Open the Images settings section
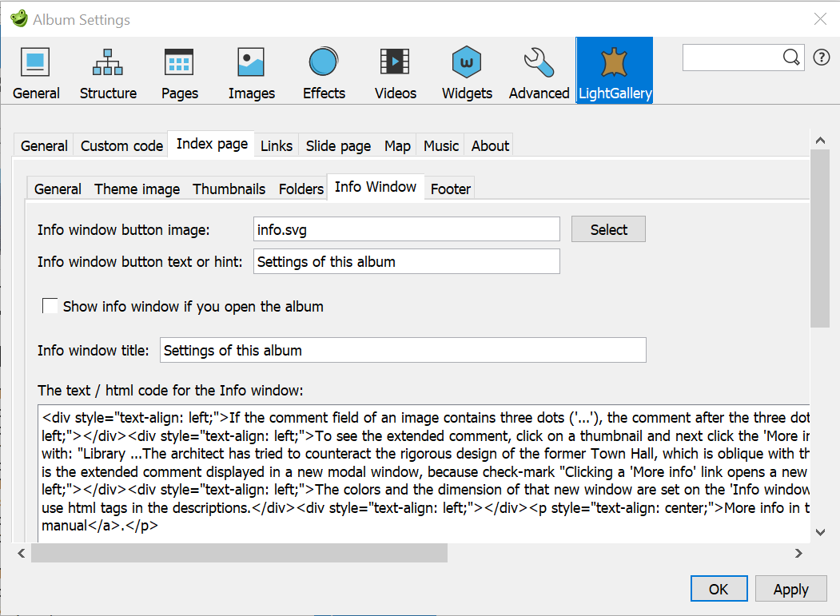 pos(251,70)
